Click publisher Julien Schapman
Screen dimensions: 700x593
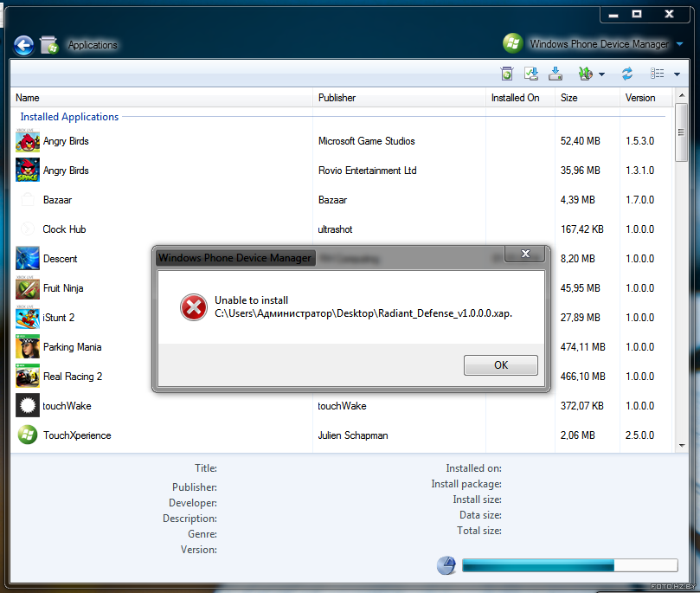[x=353, y=435]
